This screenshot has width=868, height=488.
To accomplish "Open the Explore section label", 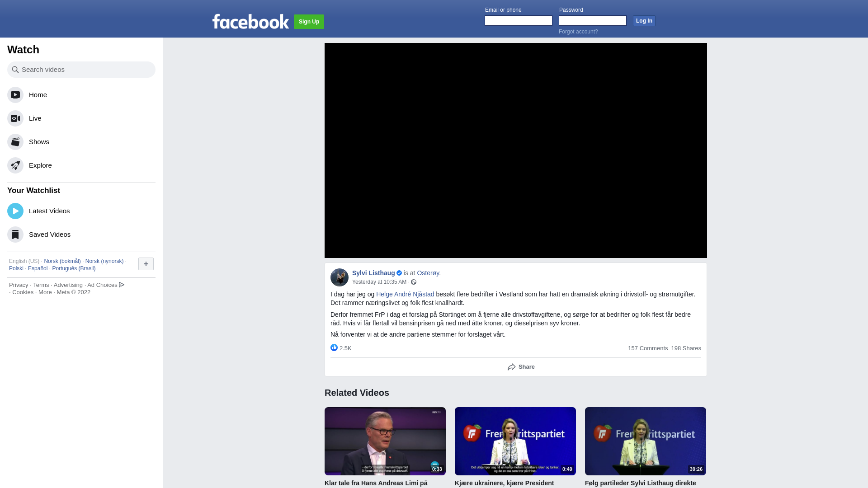I will pyautogui.click(x=40, y=165).
